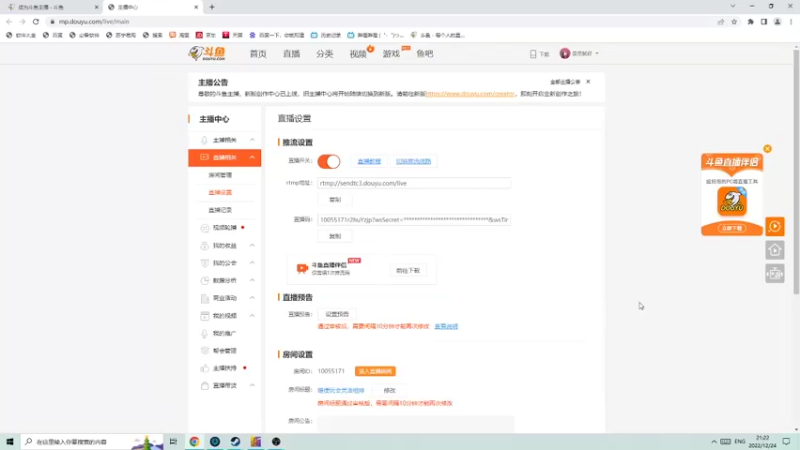Image resolution: width=800 pixels, height=450 pixels.
Task: Open the 房间管理 sidebar sub-item
Action: [220, 175]
